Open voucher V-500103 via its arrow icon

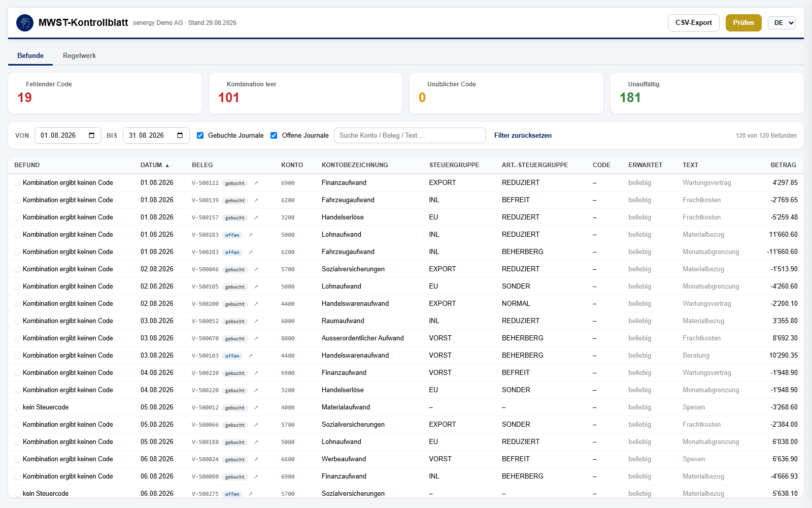pyautogui.click(x=250, y=356)
